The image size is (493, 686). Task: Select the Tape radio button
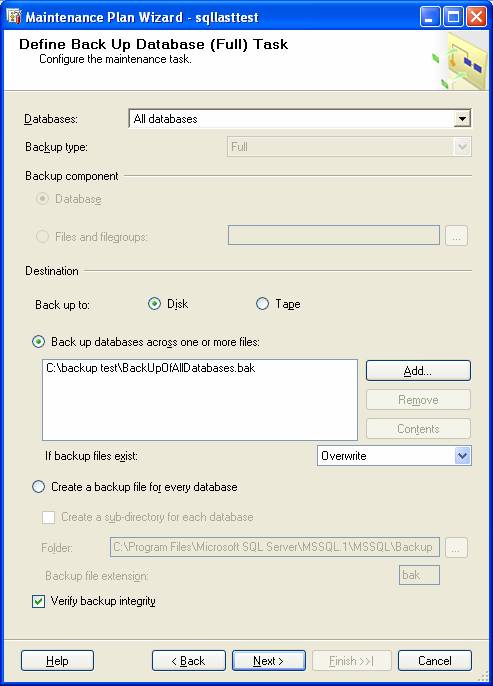point(262,304)
